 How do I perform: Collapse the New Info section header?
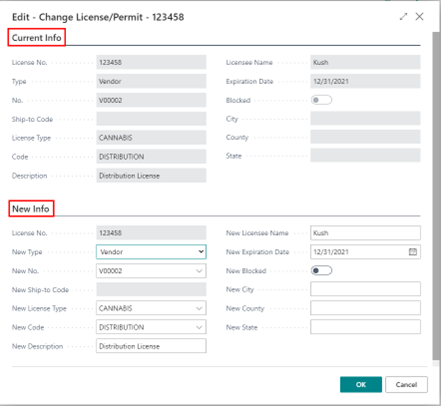(31, 209)
